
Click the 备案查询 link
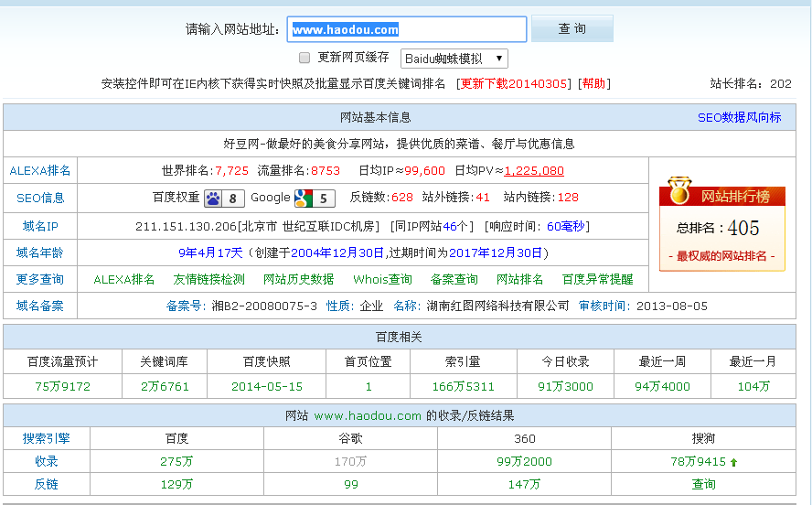pos(454,279)
